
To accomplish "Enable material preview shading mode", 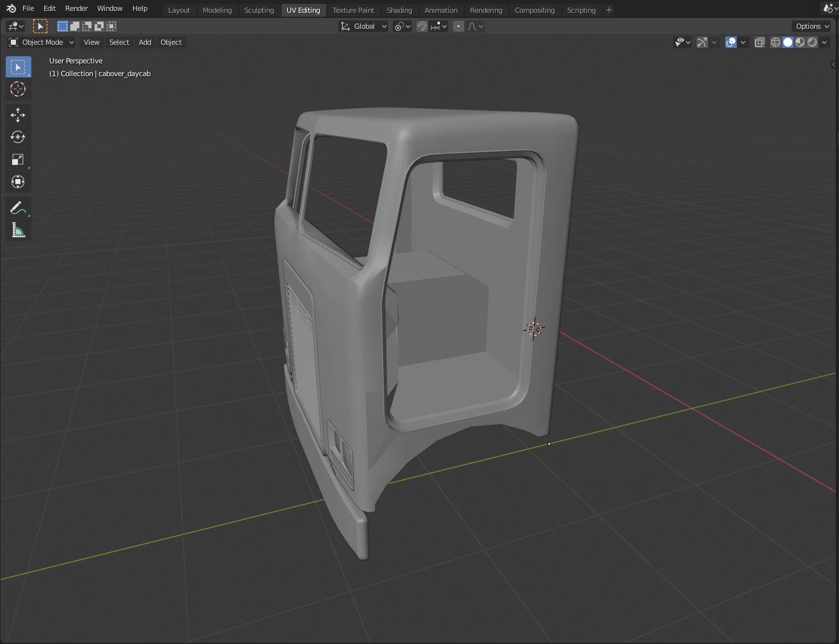I will pyautogui.click(x=800, y=42).
